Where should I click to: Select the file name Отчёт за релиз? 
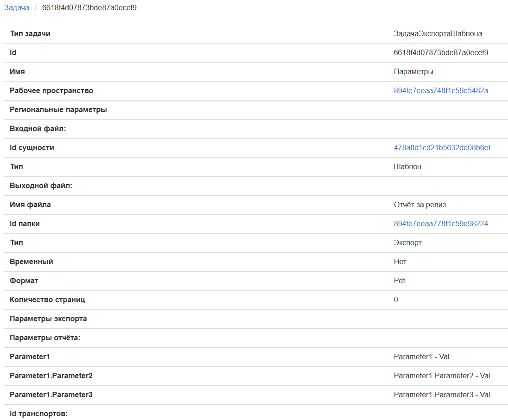point(419,205)
